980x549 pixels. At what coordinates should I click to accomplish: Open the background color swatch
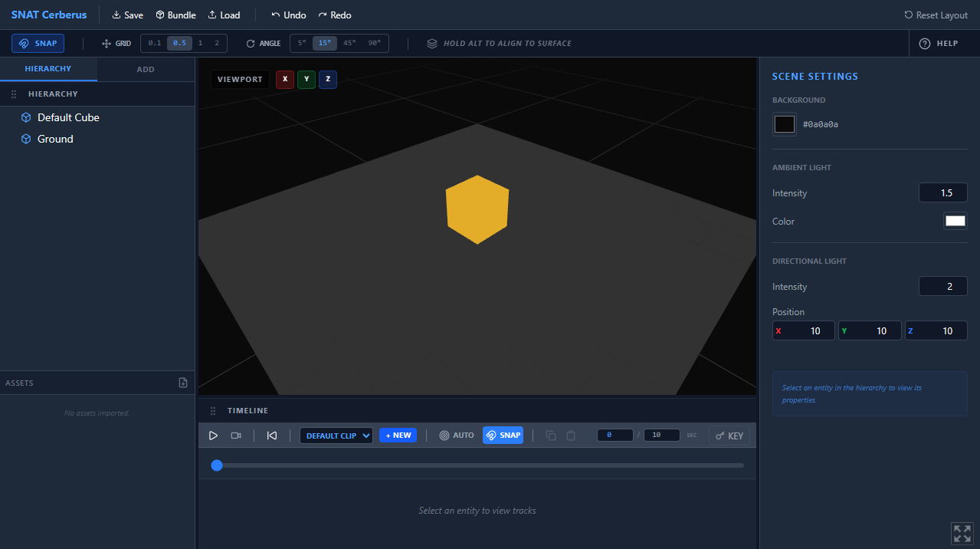click(785, 124)
